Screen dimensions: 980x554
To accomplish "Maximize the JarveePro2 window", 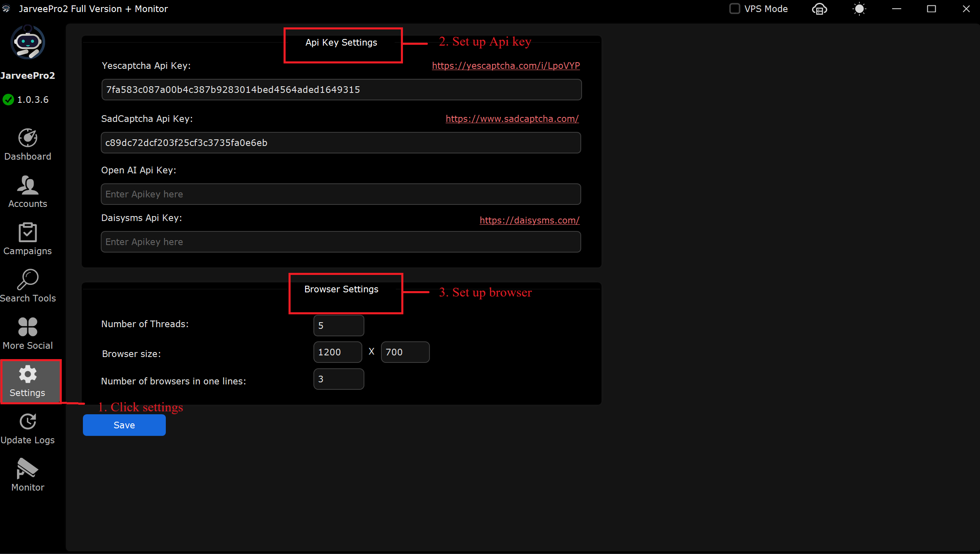I will 931,9.
